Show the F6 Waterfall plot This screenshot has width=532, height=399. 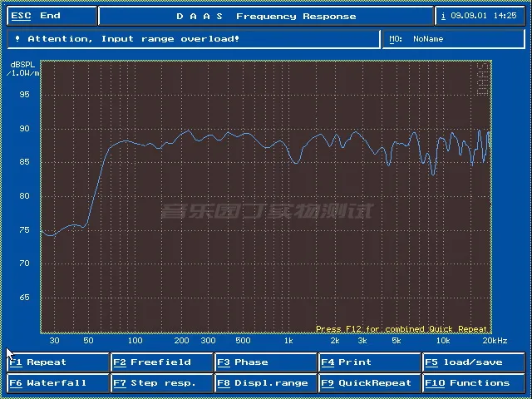pos(57,383)
